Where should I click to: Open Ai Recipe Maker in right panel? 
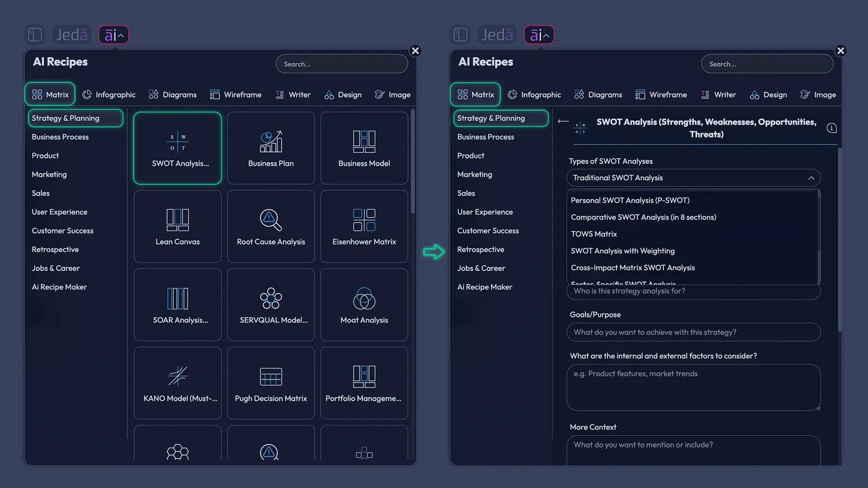[x=485, y=287]
